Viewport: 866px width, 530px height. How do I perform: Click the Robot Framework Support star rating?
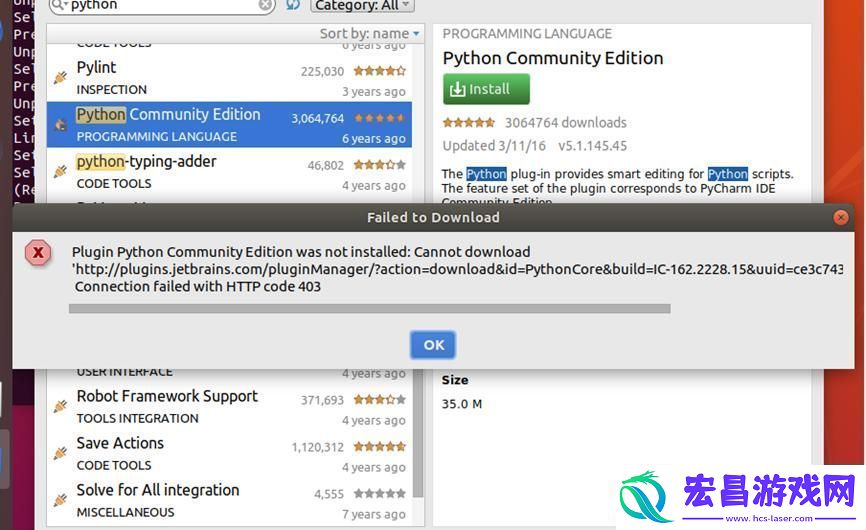click(x=379, y=399)
